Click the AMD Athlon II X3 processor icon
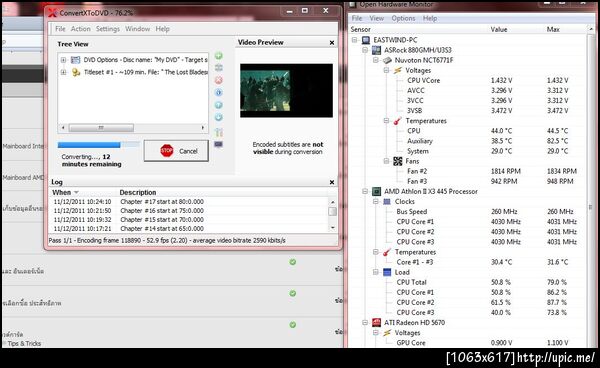The height and width of the screenshot is (368, 600). point(377,191)
